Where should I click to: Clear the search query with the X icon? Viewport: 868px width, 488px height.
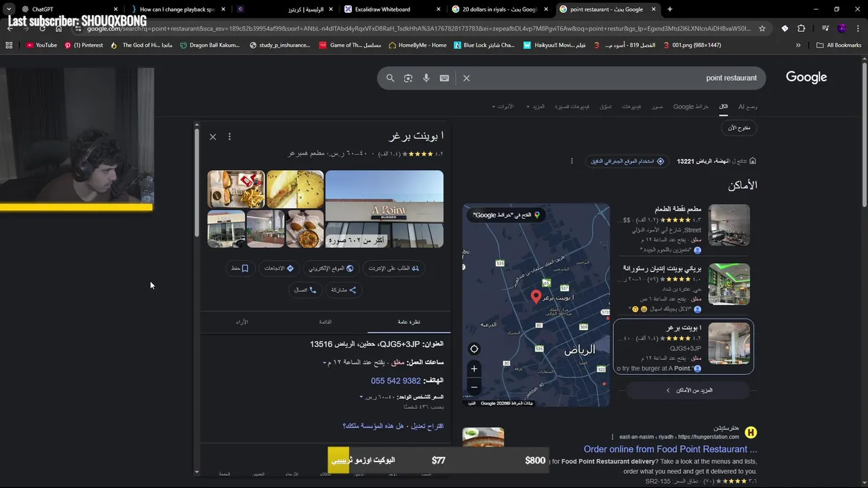467,78
